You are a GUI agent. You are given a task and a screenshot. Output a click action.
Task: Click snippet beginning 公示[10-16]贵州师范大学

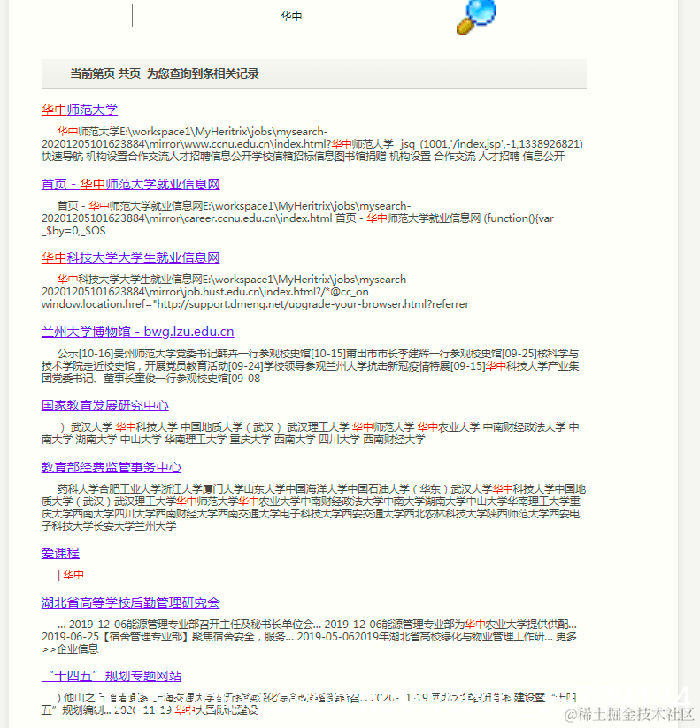311,366
